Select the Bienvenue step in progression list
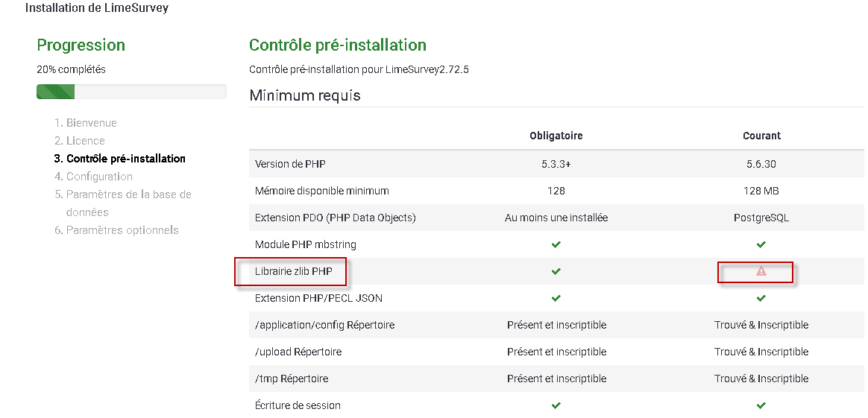The image size is (868, 418). [x=91, y=123]
